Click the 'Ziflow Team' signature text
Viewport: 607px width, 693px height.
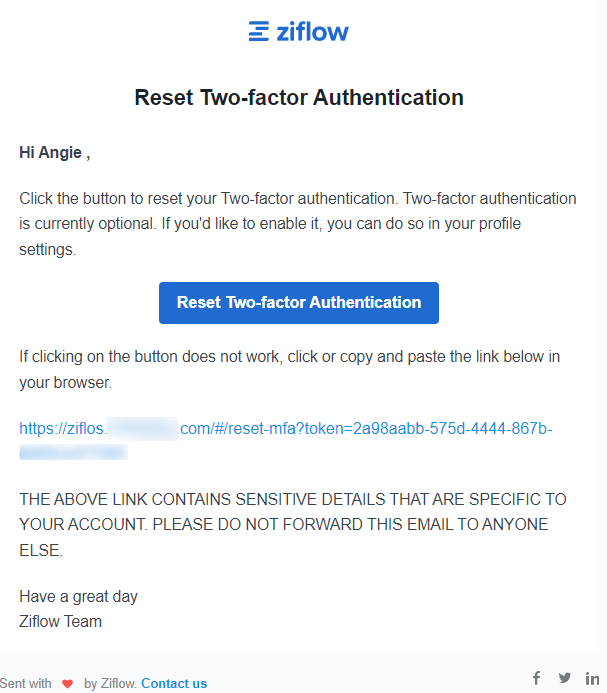[x=60, y=621]
